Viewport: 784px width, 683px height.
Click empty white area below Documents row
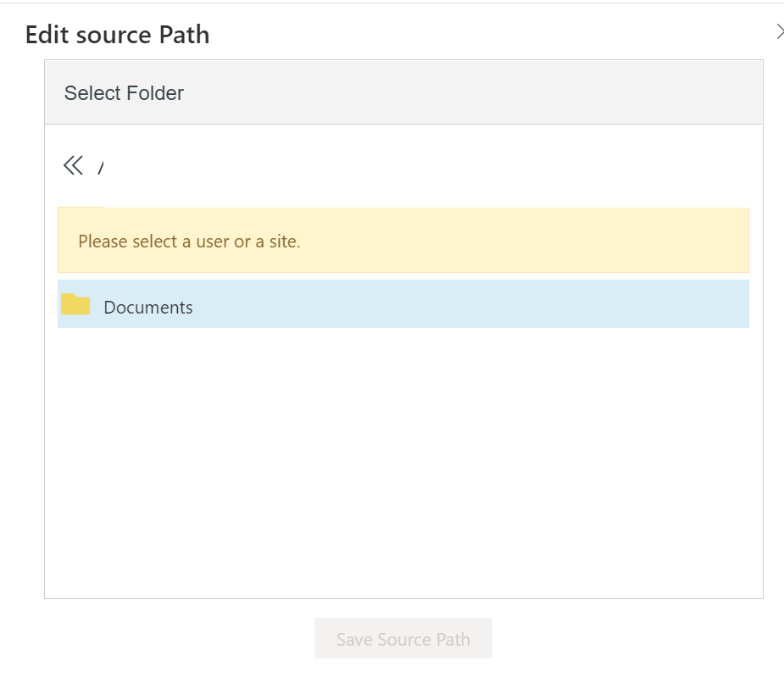pyautogui.click(x=403, y=424)
